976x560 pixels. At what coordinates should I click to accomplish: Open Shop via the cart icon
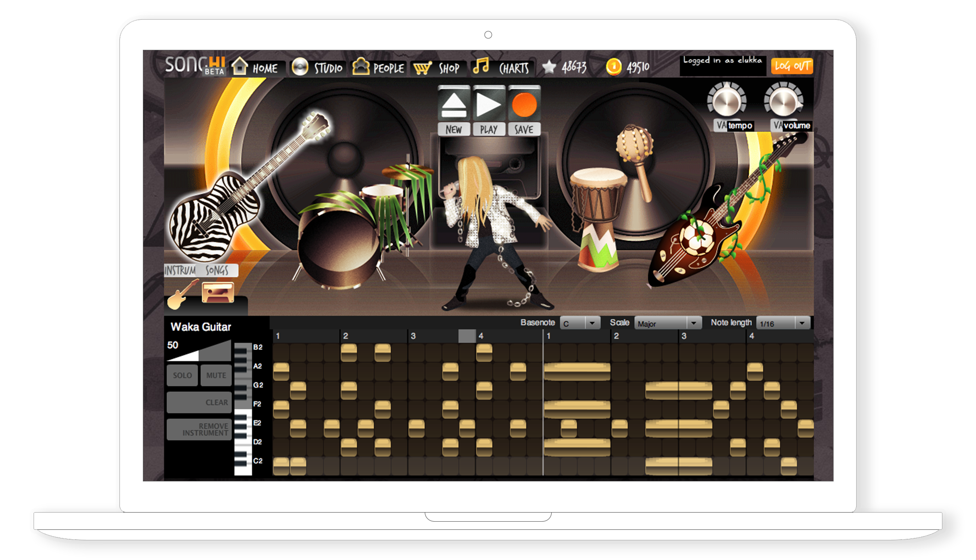coord(422,68)
